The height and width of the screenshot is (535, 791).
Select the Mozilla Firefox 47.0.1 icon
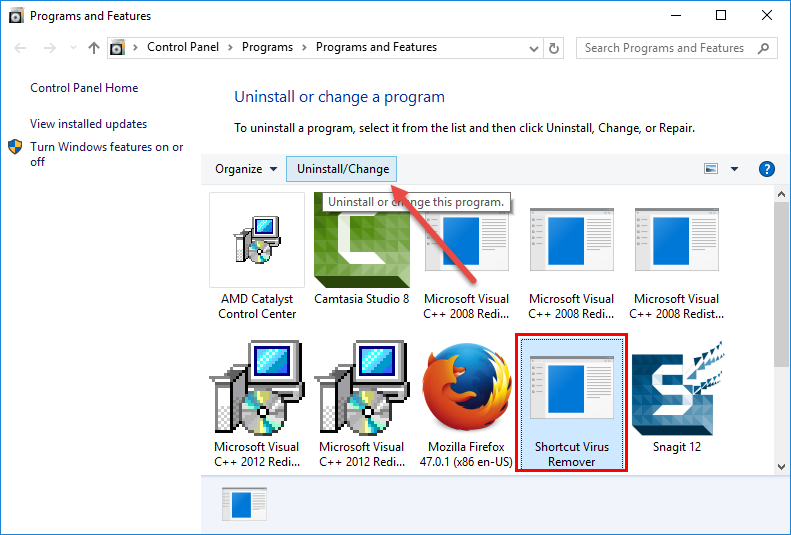click(467, 388)
